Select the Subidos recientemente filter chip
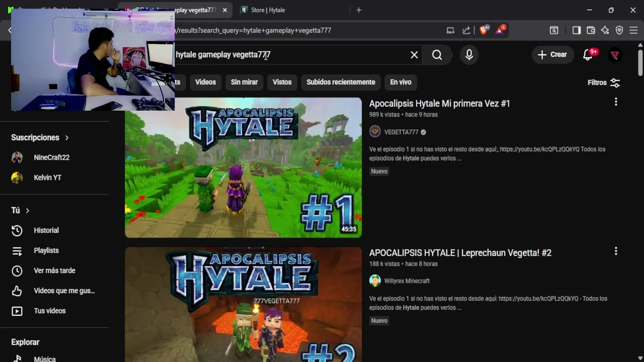The image size is (644, 362). point(341,82)
